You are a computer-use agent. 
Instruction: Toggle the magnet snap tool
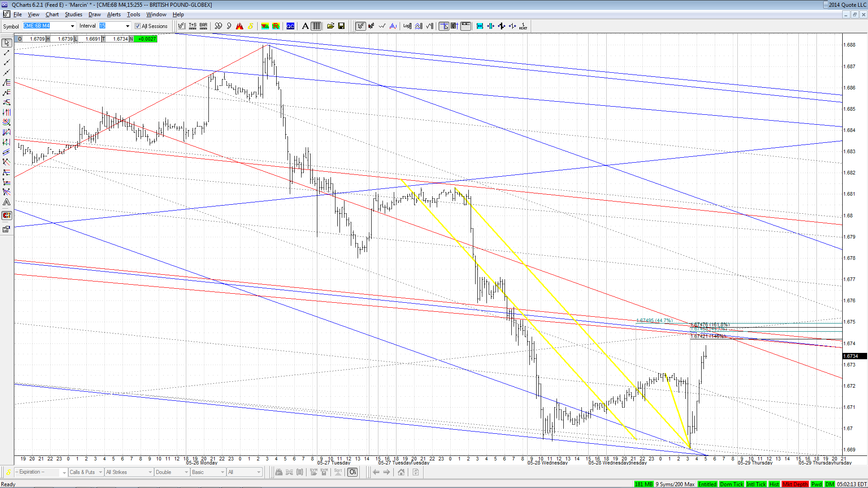(x=6, y=216)
